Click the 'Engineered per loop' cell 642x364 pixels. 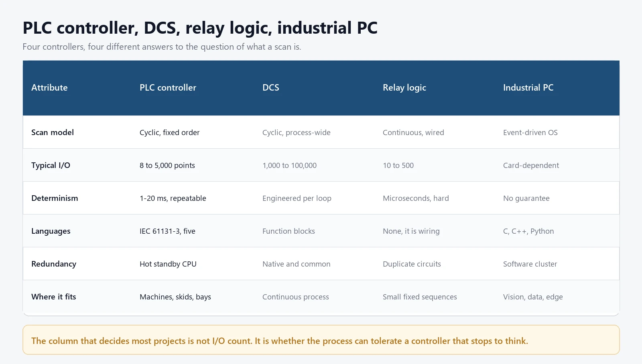pyautogui.click(x=297, y=198)
